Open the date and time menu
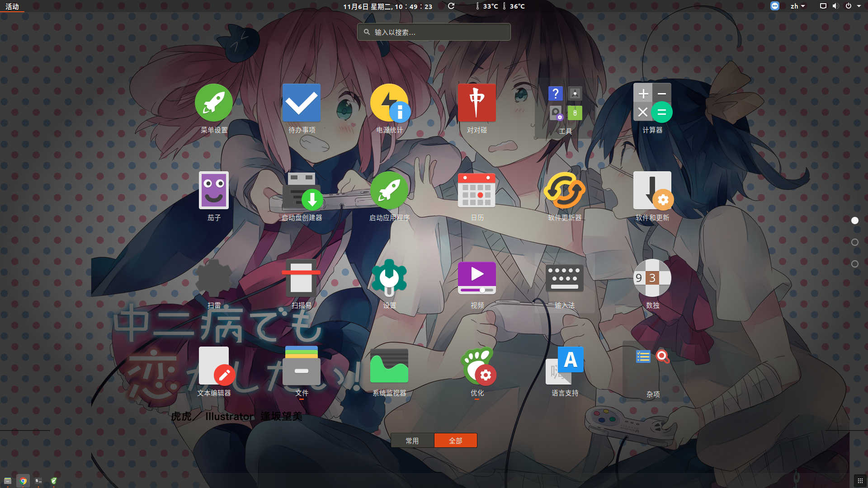 click(x=387, y=6)
